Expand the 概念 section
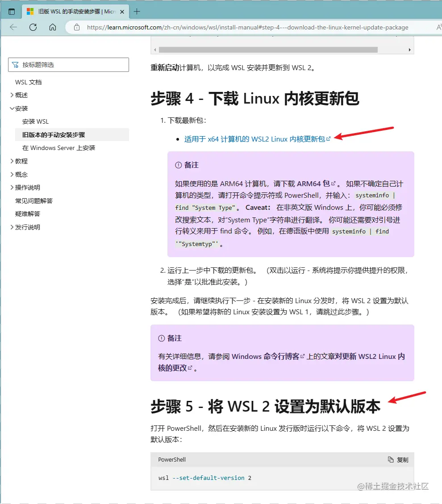 (19, 175)
